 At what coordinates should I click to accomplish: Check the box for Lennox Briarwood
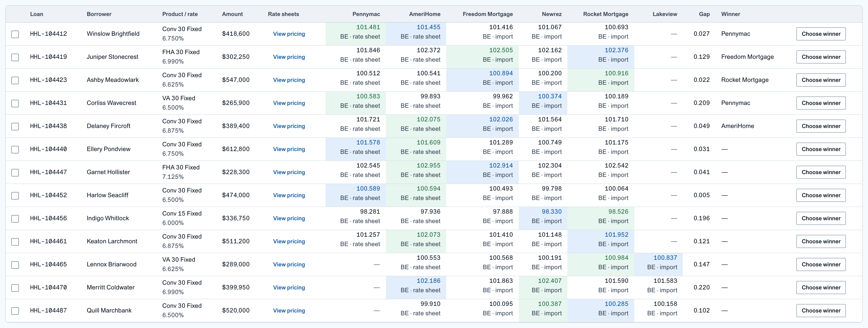click(15, 265)
